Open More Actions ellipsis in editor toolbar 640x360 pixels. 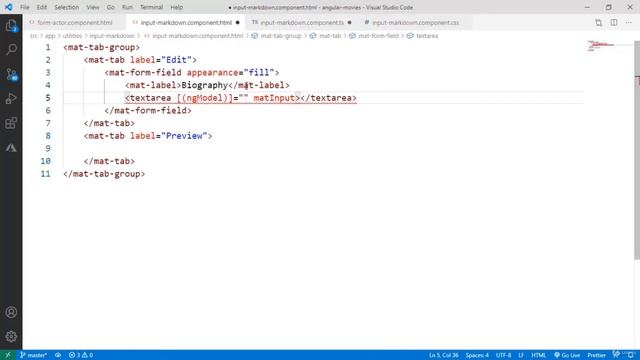pos(629,23)
